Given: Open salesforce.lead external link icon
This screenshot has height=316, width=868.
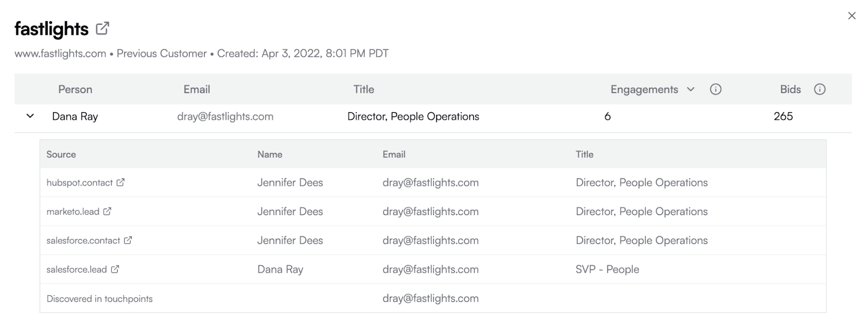Looking at the screenshot, I should [x=115, y=269].
